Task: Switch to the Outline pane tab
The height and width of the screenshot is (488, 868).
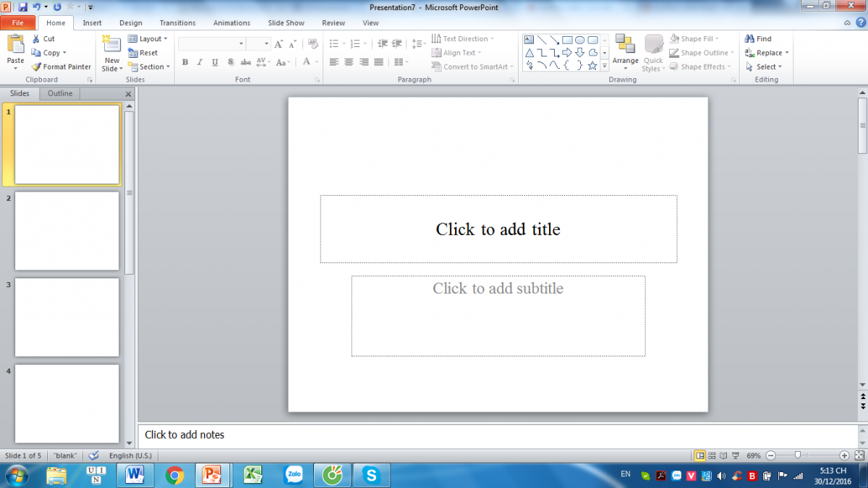Action: pyautogui.click(x=60, y=93)
